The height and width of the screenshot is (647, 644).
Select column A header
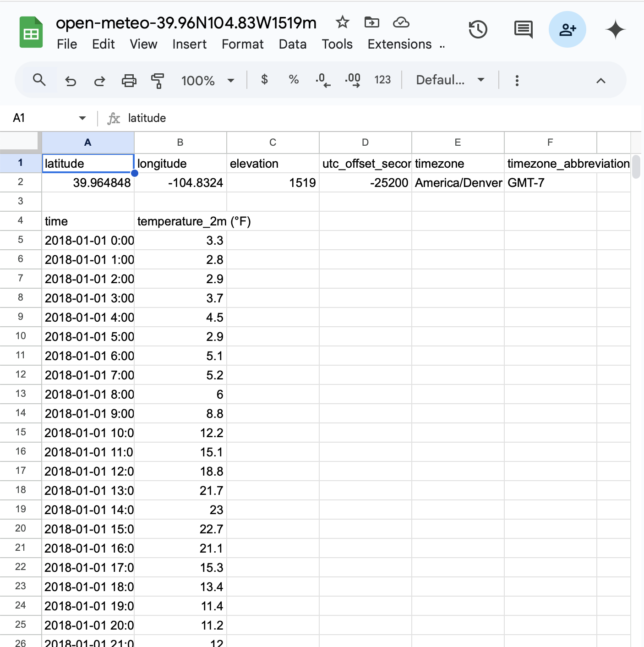(88, 143)
